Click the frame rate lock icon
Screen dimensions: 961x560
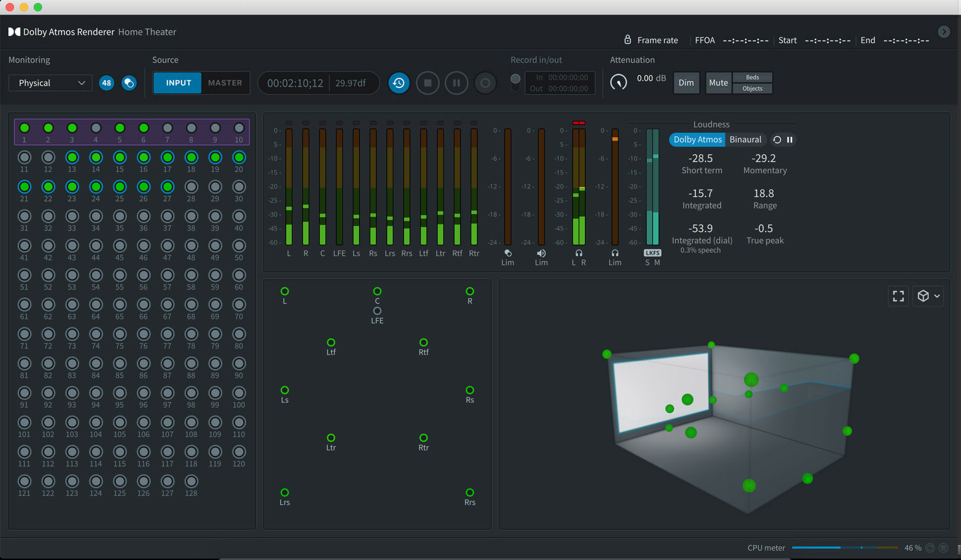[628, 40]
